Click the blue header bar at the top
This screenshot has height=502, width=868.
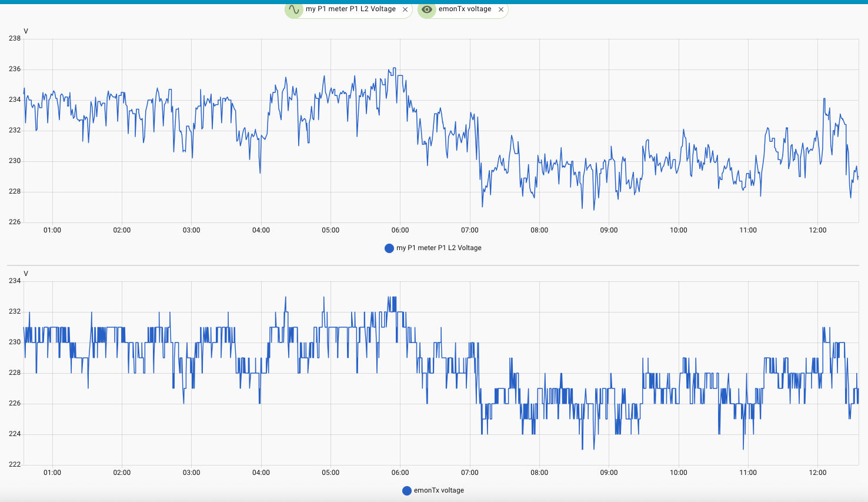pyautogui.click(x=434, y=2)
